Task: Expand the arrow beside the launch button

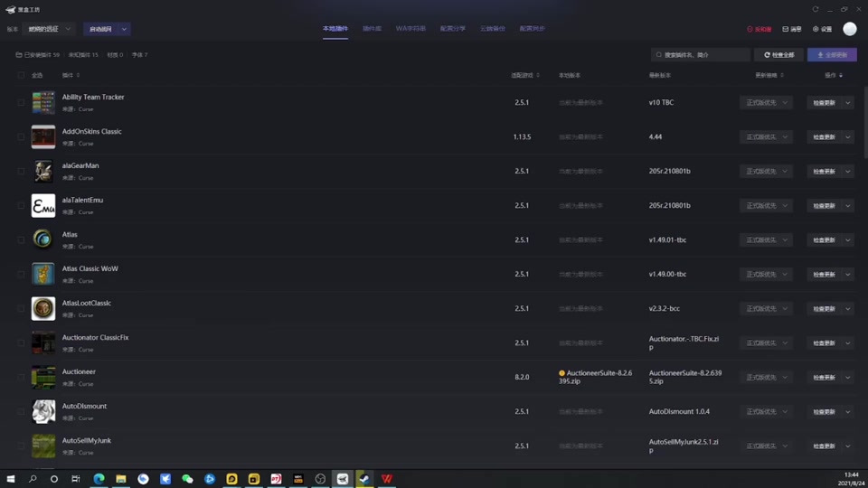Action: tap(124, 29)
